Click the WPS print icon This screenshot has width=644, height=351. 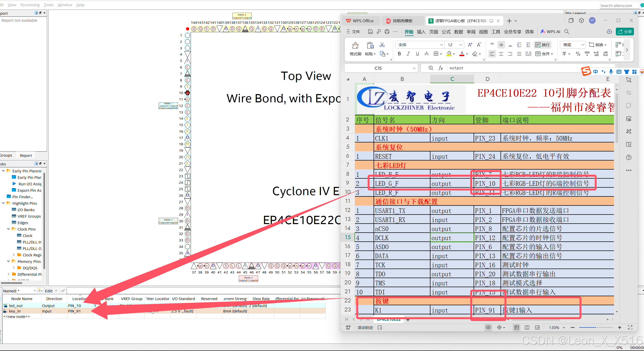[x=387, y=32]
